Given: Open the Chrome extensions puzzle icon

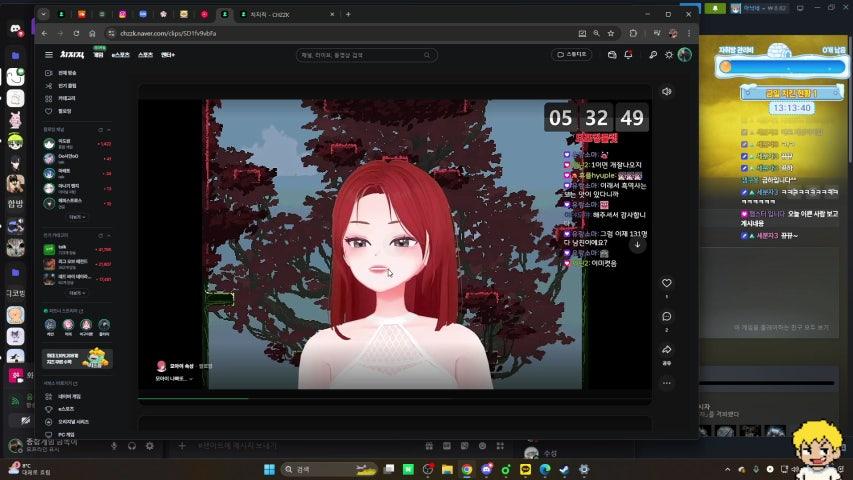Looking at the screenshot, I should pyautogui.click(x=633, y=33).
